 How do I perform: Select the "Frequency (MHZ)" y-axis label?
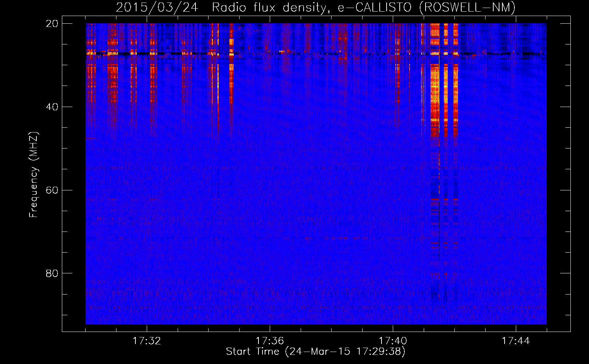(x=33, y=175)
